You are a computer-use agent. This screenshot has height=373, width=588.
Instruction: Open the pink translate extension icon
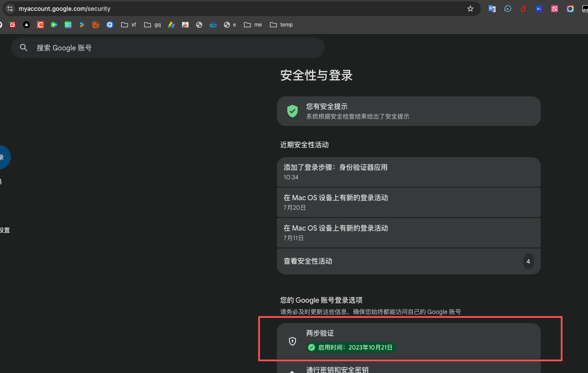click(x=555, y=9)
